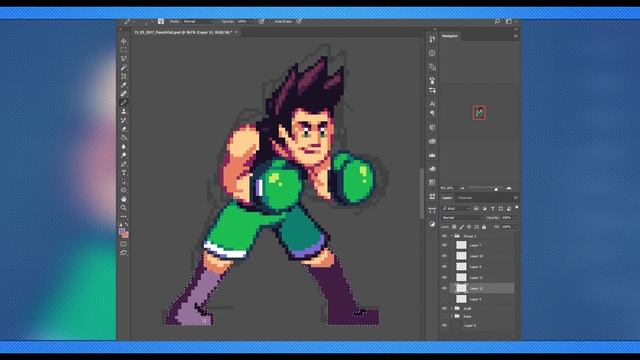
Task: Select the Paint Bucket tool
Action: coord(123,138)
